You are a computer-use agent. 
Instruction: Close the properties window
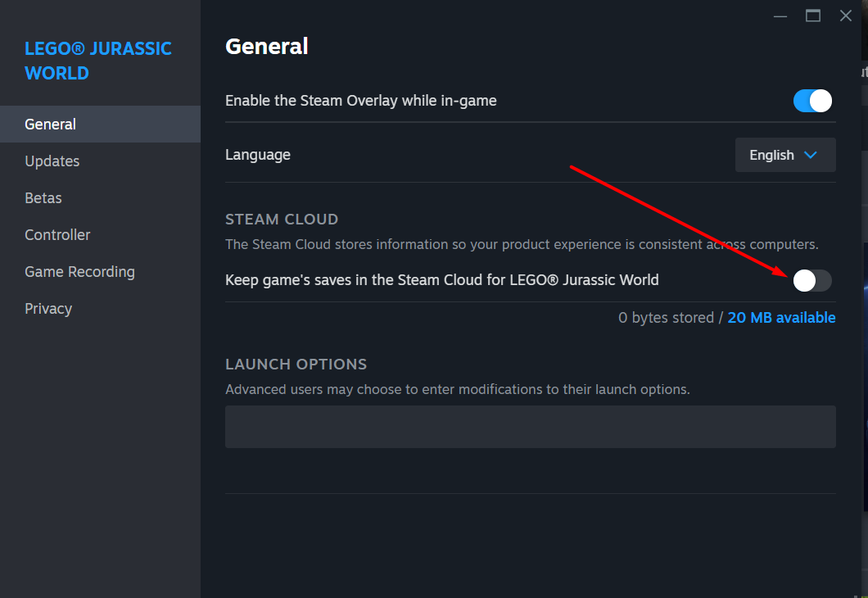pyautogui.click(x=846, y=16)
